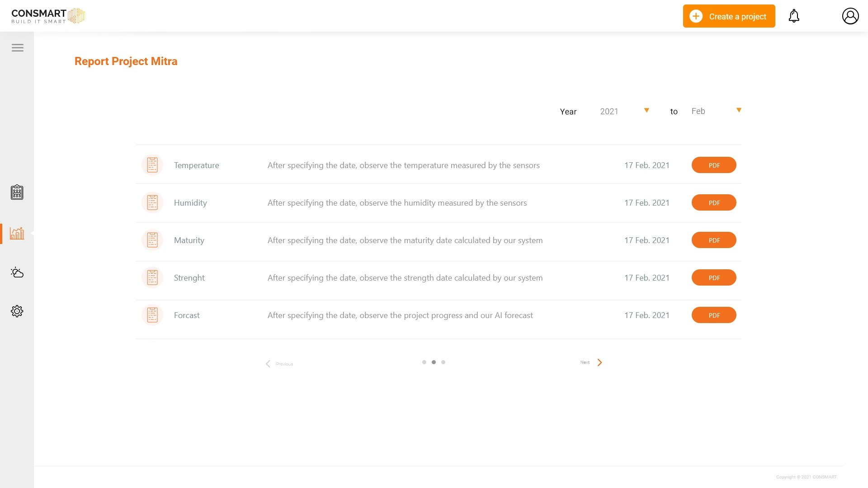Select the first pagination dot

[424, 362]
